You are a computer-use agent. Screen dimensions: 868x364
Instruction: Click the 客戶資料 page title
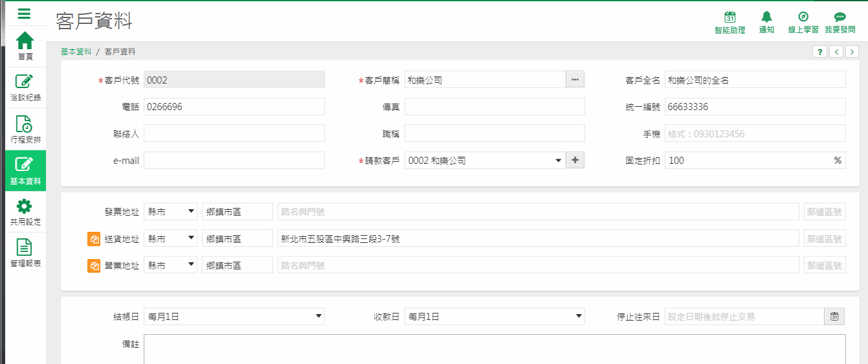[95, 21]
